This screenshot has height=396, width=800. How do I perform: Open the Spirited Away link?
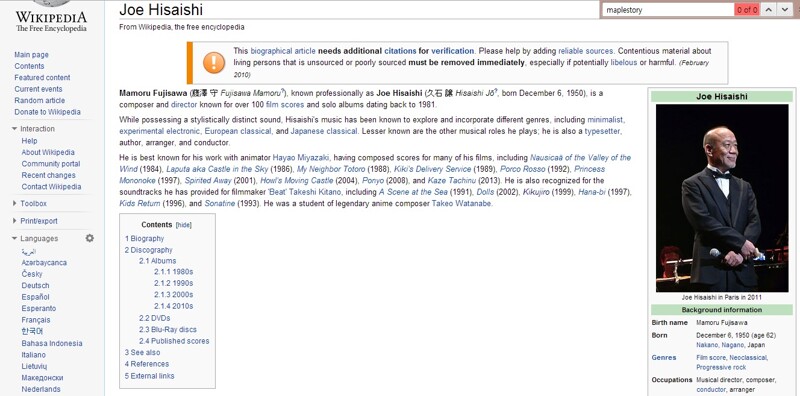click(x=208, y=181)
